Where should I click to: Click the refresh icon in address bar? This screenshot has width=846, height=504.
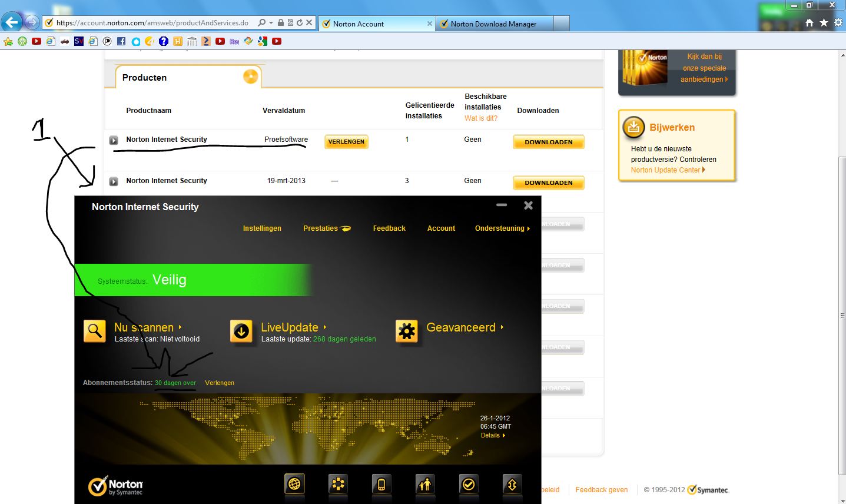coord(300,23)
